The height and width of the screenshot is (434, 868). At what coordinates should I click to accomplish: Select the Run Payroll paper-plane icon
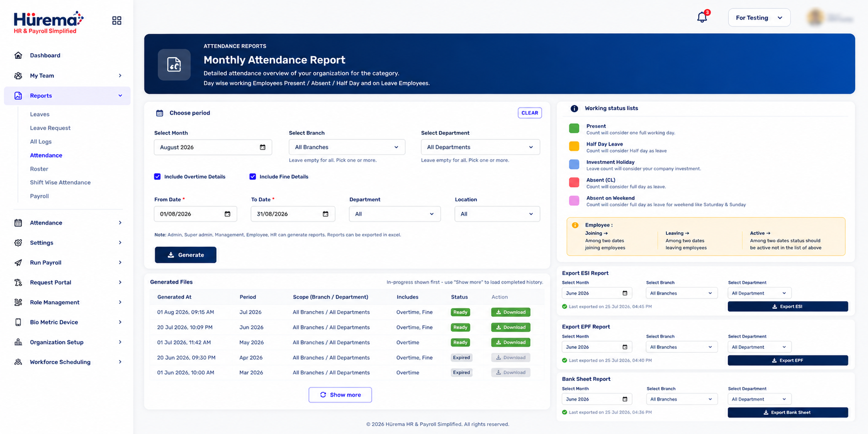18,262
